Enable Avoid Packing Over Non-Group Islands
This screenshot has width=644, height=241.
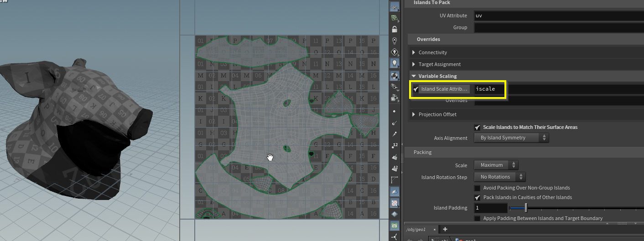[x=477, y=188]
